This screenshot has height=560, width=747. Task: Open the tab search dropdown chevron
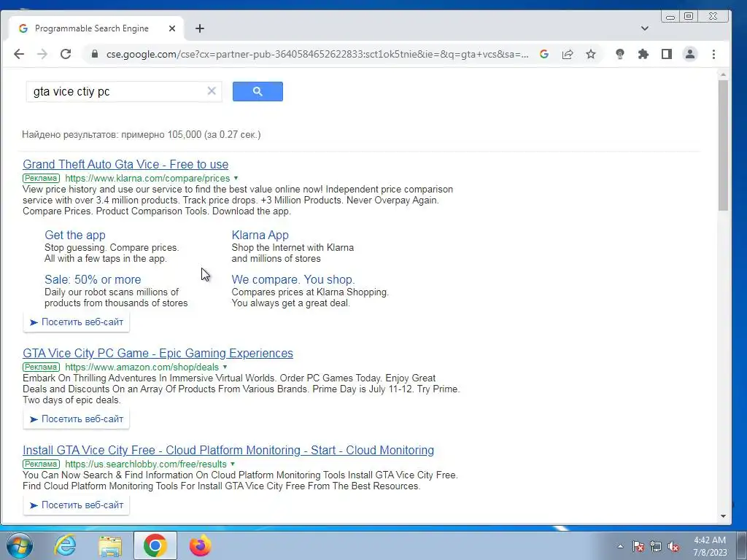(645, 28)
